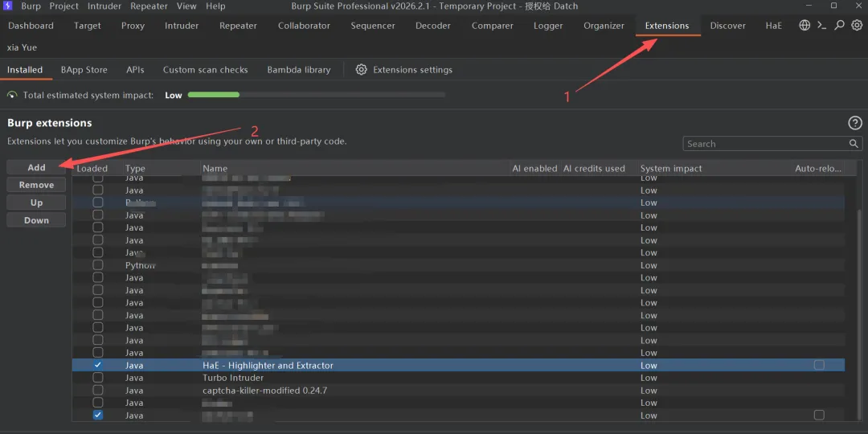Open the Burp menu
The image size is (868, 434).
click(31, 6)
